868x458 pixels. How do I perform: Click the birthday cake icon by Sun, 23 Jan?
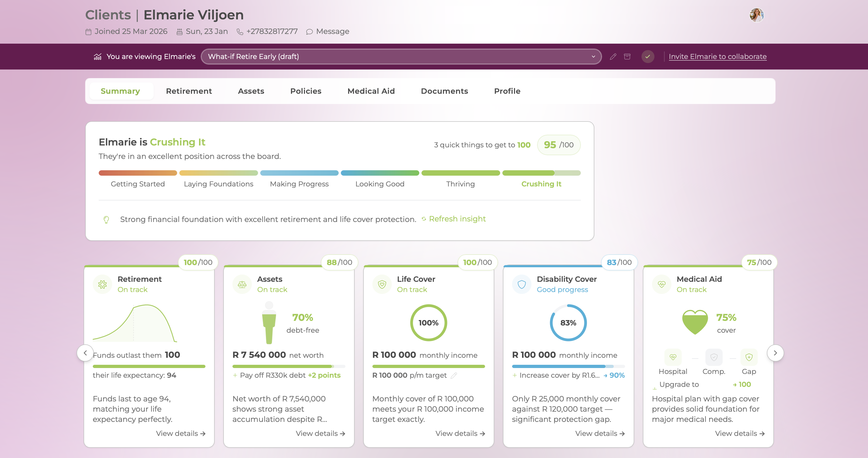click(180, 32)
